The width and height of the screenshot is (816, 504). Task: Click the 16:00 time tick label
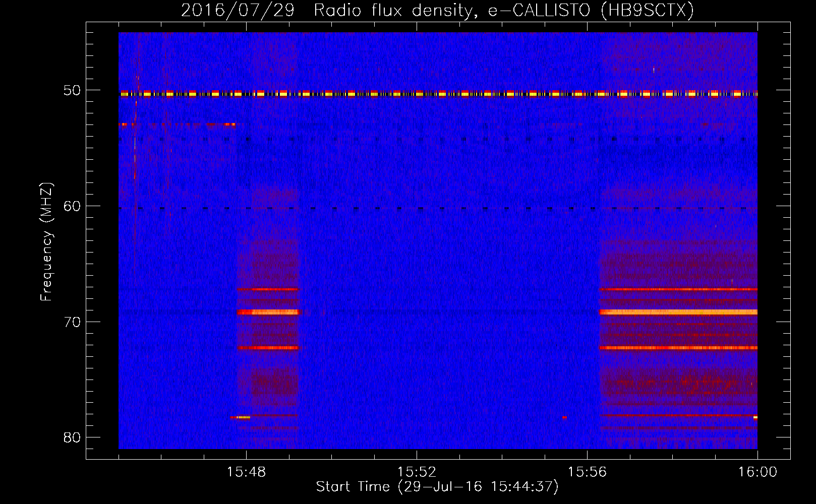pos(757,472)
